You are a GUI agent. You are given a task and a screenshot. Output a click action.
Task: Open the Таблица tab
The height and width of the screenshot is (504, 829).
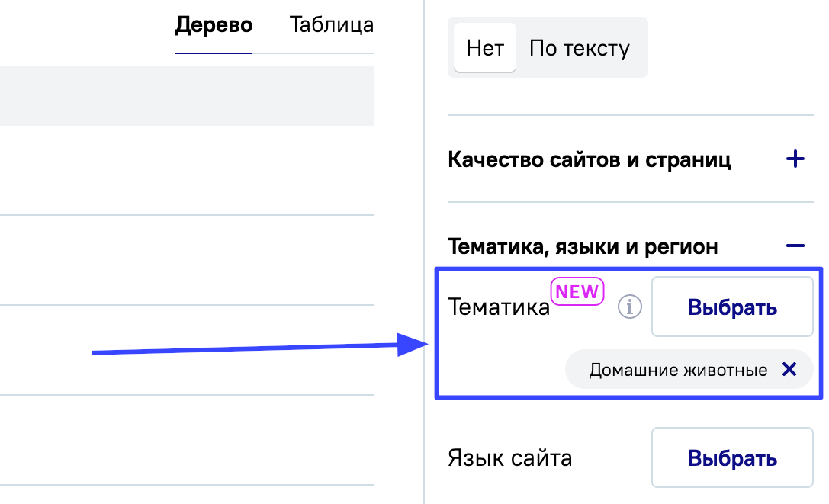point(332,25)
